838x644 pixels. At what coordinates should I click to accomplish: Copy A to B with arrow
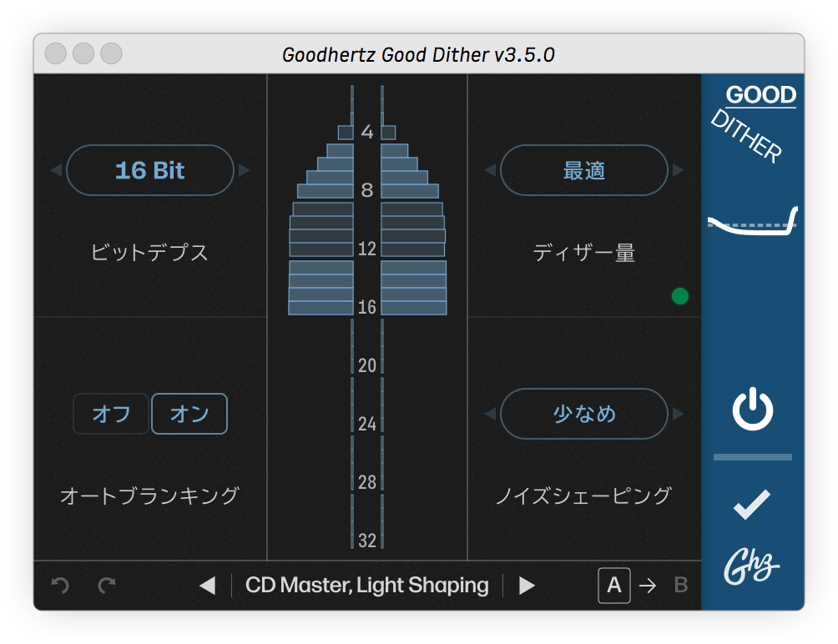coord(648,586)
